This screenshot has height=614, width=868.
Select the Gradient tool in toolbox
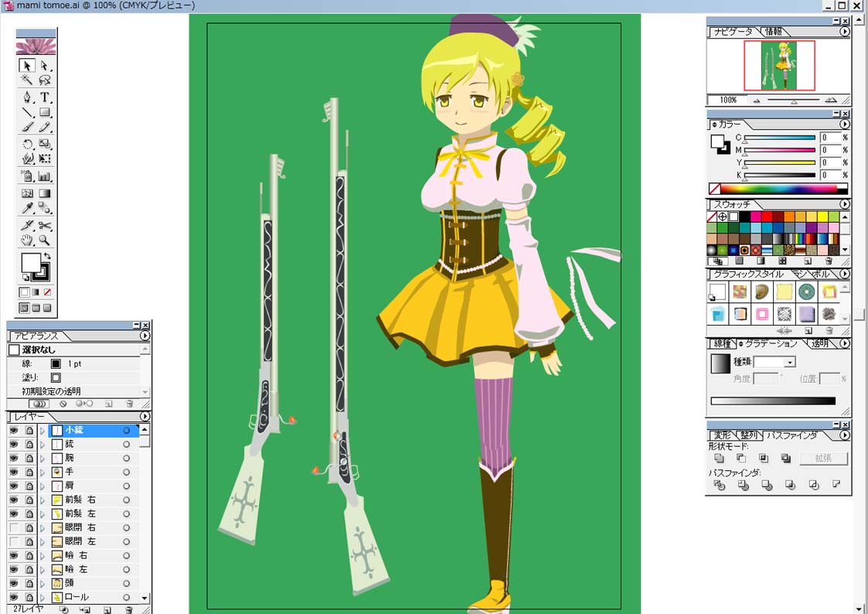coord(45,193)
